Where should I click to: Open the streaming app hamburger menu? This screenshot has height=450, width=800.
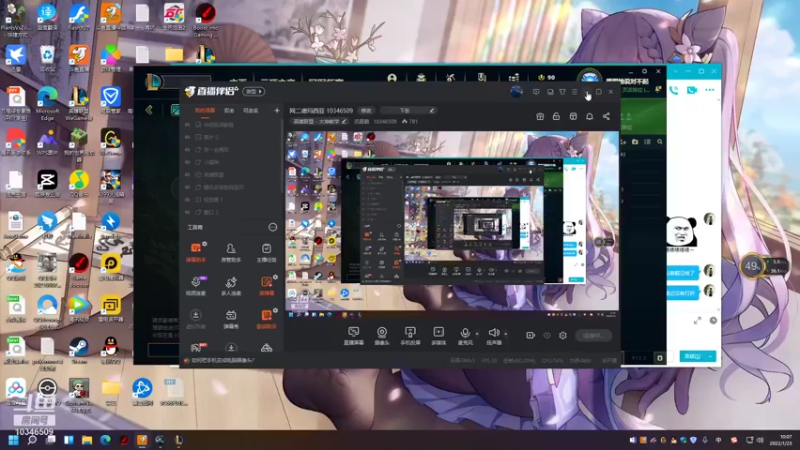tap(575, 92)
